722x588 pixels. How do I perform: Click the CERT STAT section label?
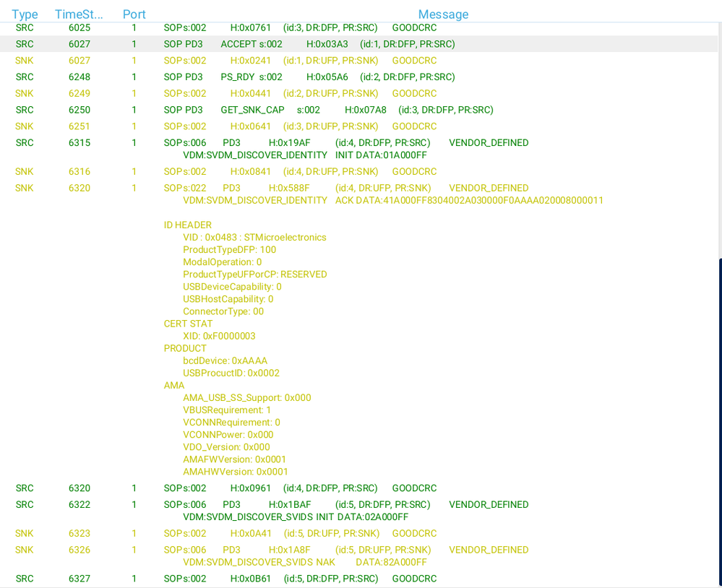[189, 324]
